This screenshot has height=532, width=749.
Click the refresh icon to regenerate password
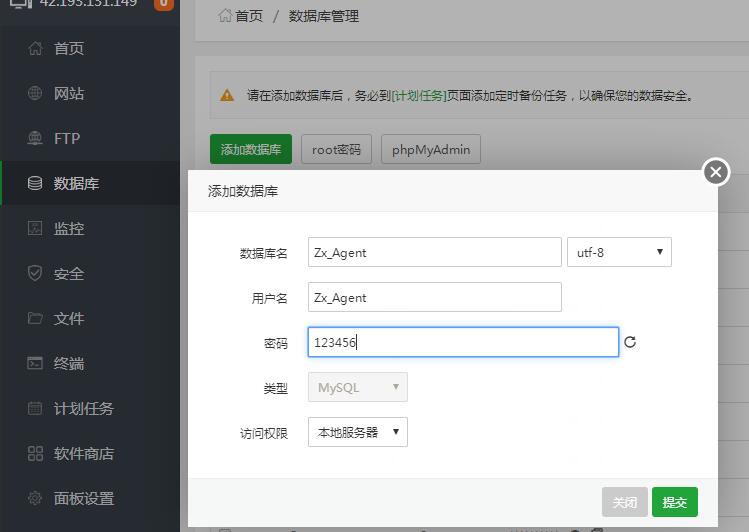tap(630, 342)
